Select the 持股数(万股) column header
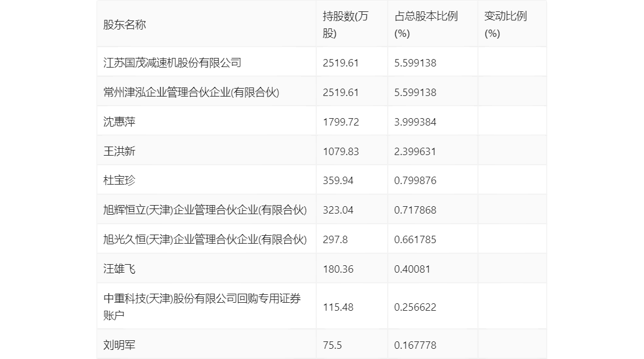This screenshot has width=644, height=359. pos(345,24)
